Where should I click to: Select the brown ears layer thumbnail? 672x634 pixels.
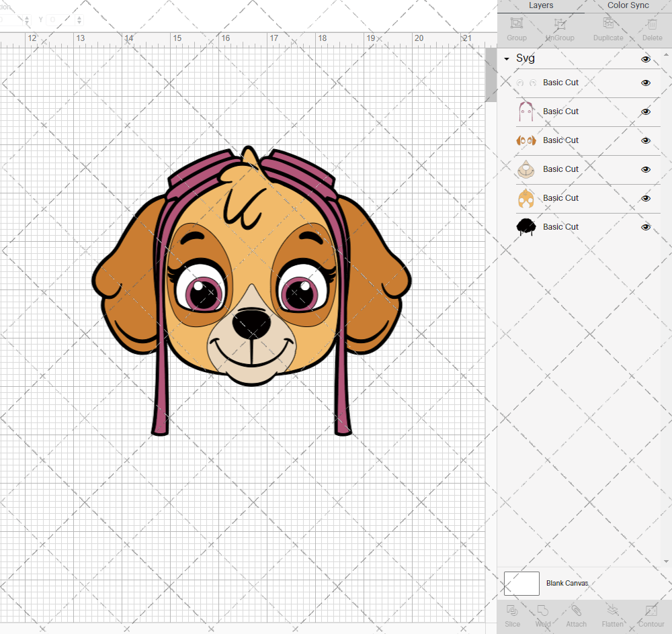[526, 140]
